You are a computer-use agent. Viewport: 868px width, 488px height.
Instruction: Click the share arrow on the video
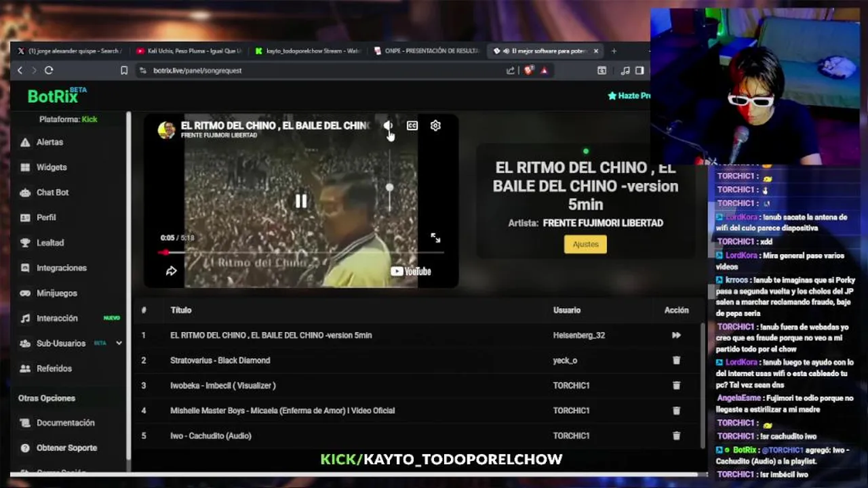coord(171,271)
